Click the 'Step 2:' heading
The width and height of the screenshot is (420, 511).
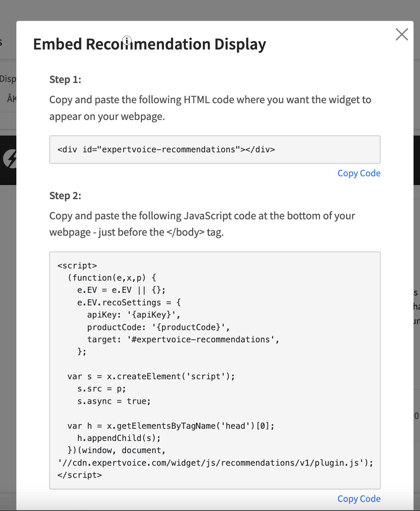coord(65,196)
